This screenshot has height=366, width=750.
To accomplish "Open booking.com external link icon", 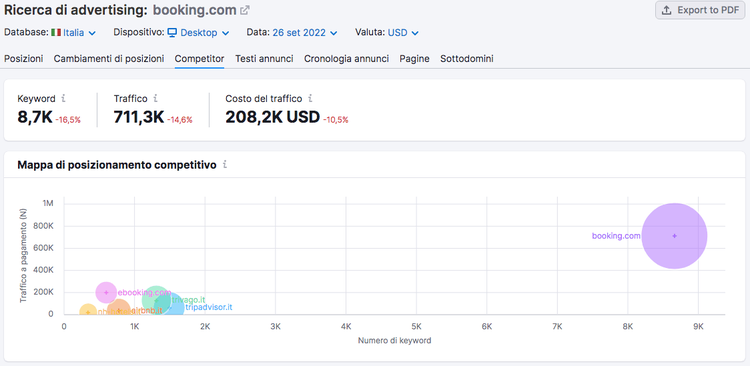I will pos(245,10).
